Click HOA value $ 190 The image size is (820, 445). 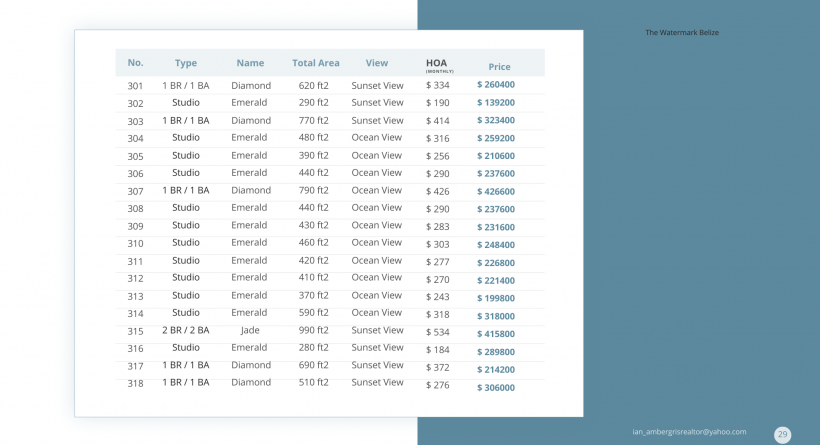tap(438, 103)
